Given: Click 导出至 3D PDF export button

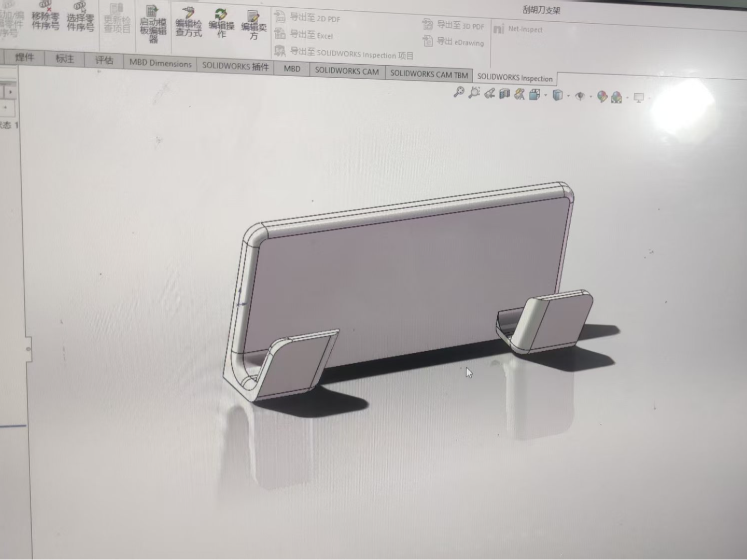Looking at the screenshot, I should [453, 25].
